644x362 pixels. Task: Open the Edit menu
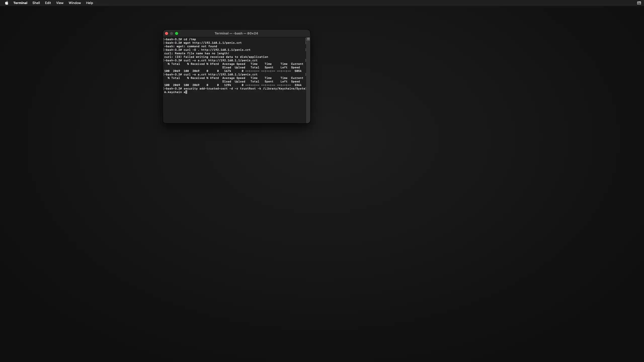click(x=48, y=3)
